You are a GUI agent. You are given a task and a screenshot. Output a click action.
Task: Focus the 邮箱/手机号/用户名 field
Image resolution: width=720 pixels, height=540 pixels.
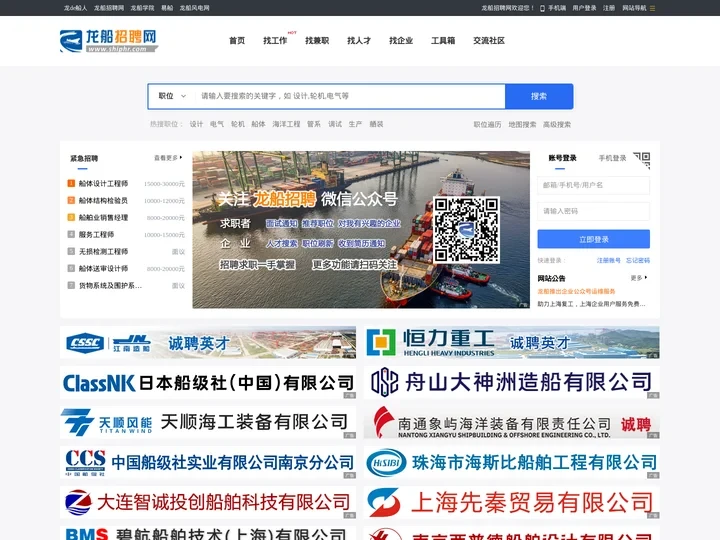tap(593, 185)
